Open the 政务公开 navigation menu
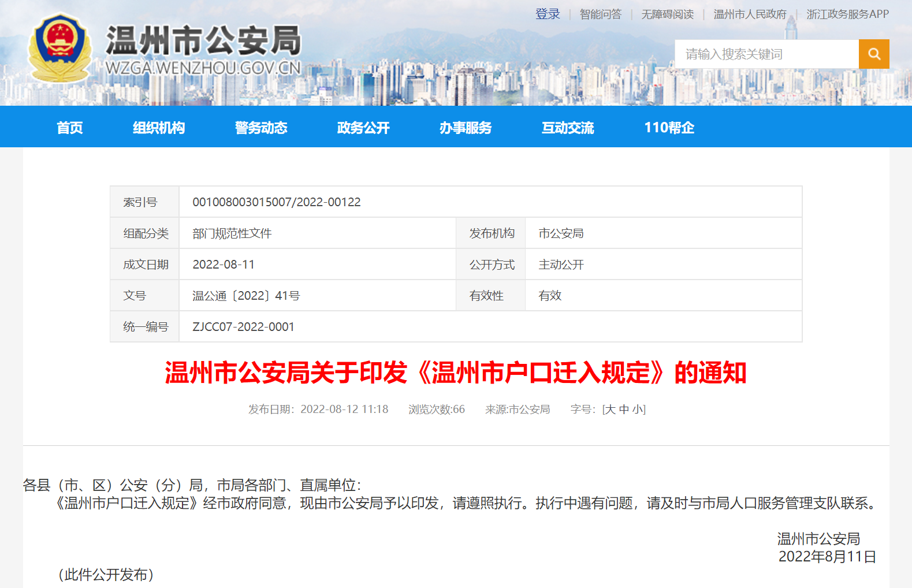Screen dimensions: 912x588 coord(363,128)
